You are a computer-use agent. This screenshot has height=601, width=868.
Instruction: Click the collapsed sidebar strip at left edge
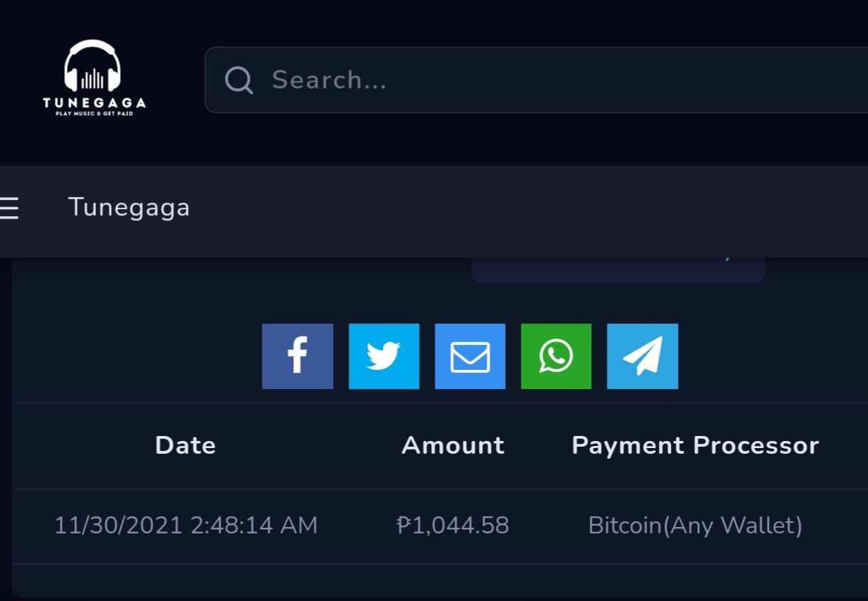[x=6, y=427]
